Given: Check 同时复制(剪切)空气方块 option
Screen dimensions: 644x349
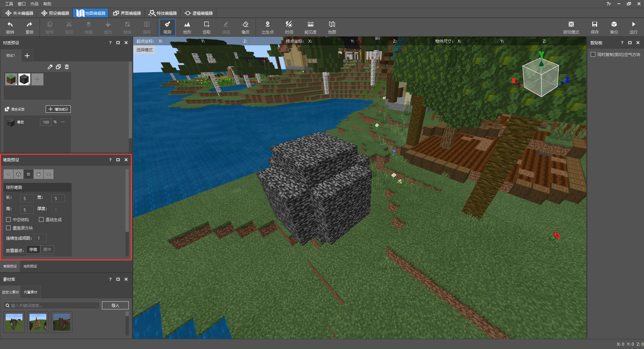Looking at the screenshot, I should 593,54.
